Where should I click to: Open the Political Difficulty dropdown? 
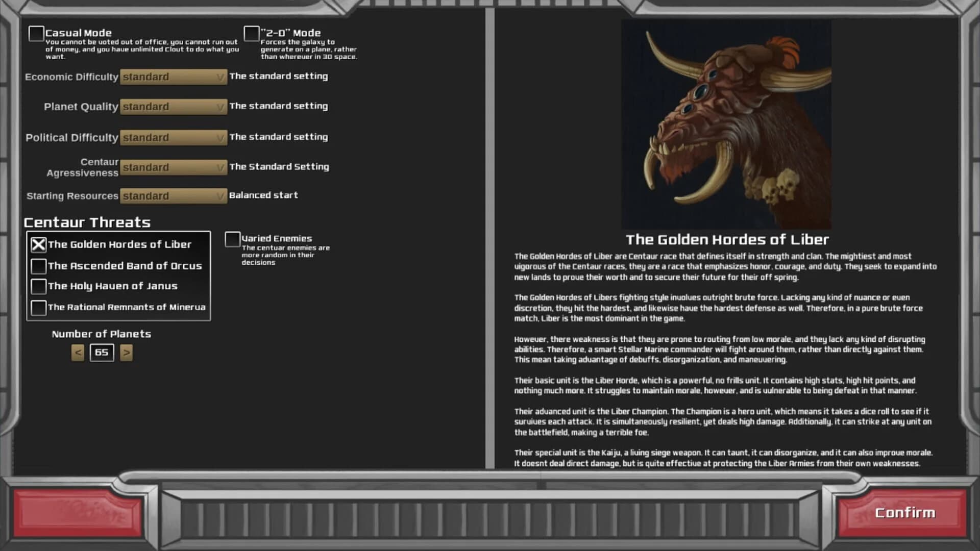click(174, 138)
